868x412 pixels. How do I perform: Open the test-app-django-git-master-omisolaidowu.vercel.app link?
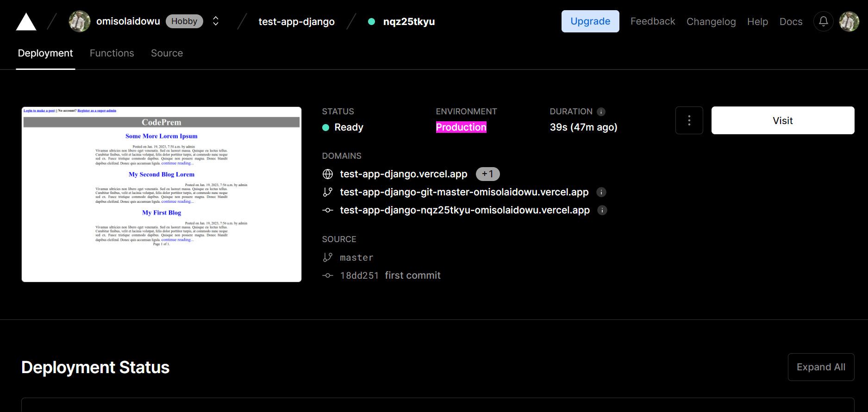coord(464,192)
